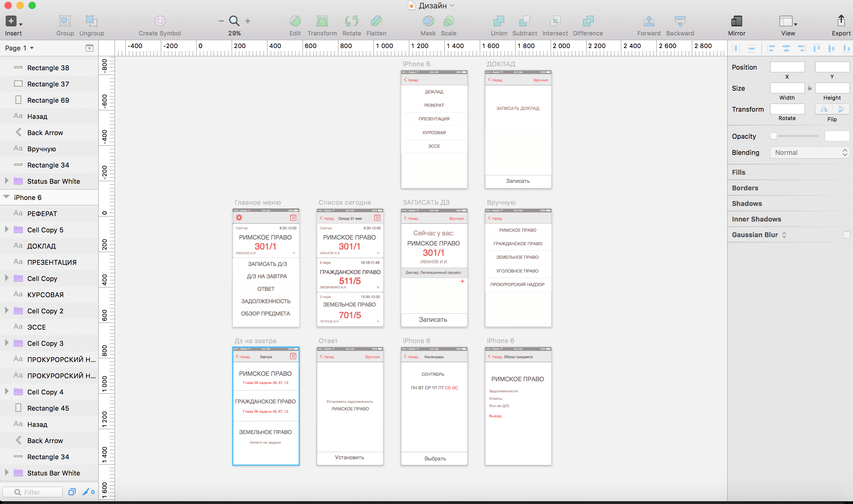Screen dimensions: 853x504
Task: Open the Gaussian Blur type selector
Action: [784, 235]
